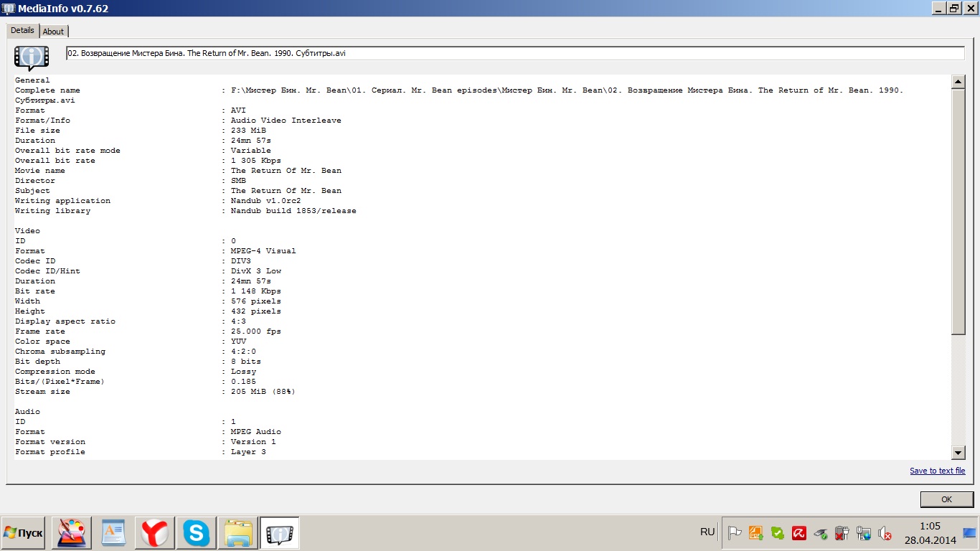Open Windows Explorer from the taskbar
The width and height of the screenshot is (980, 551).
[x=237, y=533]
